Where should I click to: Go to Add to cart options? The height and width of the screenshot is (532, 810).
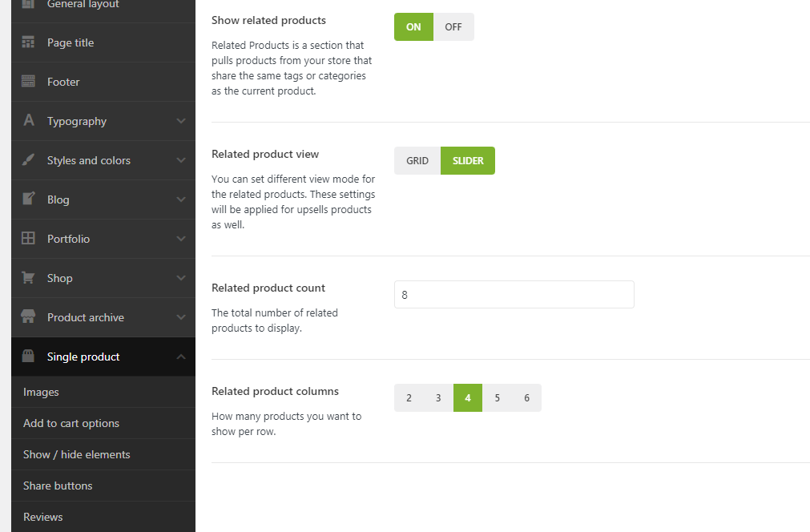(71, 423)
